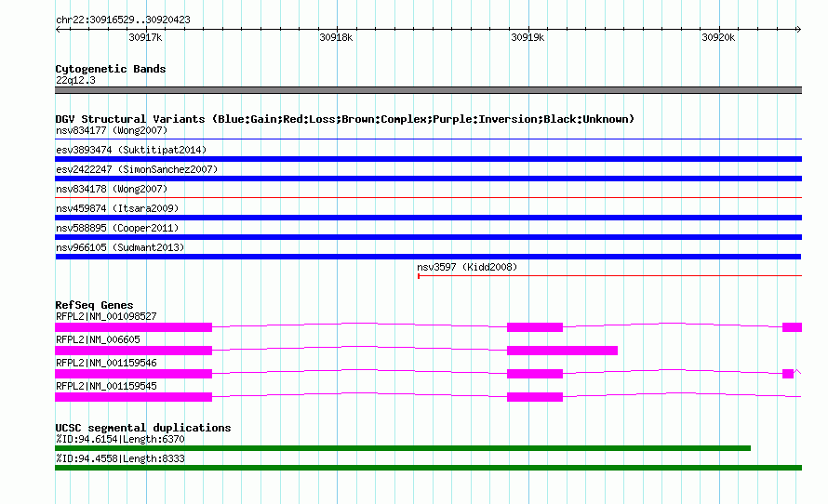Click the blue bar under esv3893474
Screen dimensions: 828x504
pos(428,159)
